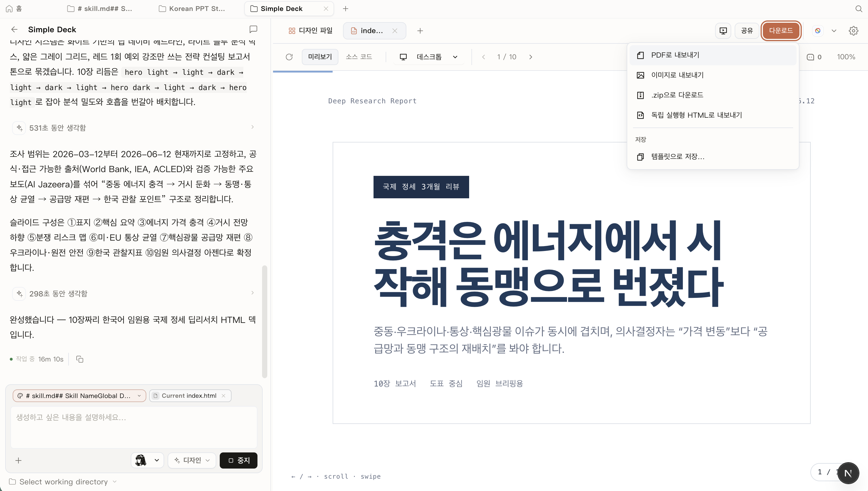868x491 pixels.
Task: Choose 이미지로 내보내기
Action: pos(712,75)
